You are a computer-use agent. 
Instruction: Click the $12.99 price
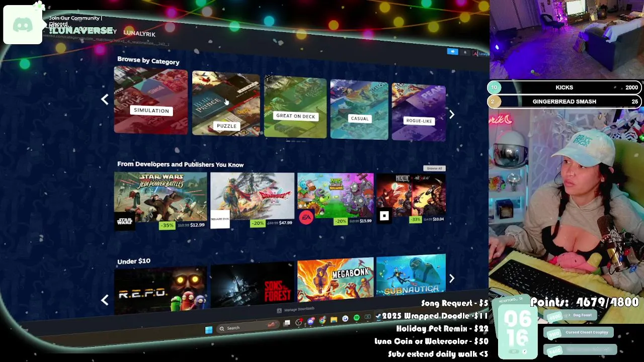point(197,225)
